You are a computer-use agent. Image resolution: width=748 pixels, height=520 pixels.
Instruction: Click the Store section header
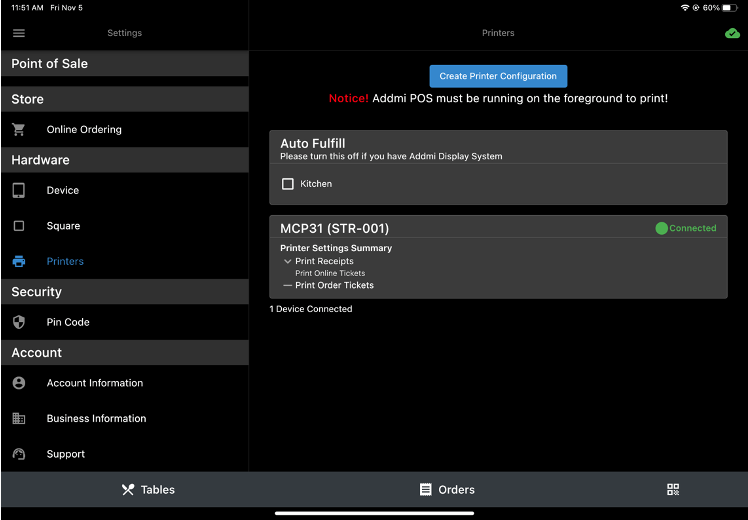tap(125, 99)
